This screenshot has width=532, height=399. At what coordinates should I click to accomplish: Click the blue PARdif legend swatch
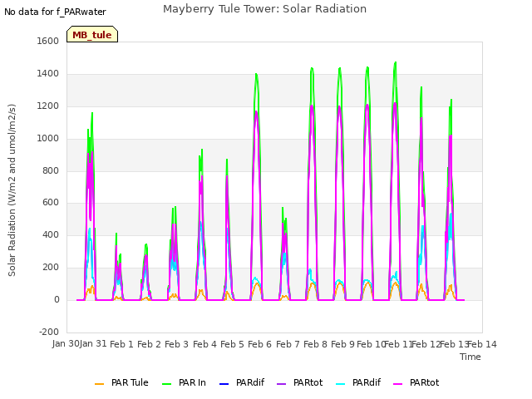[224, 384]
